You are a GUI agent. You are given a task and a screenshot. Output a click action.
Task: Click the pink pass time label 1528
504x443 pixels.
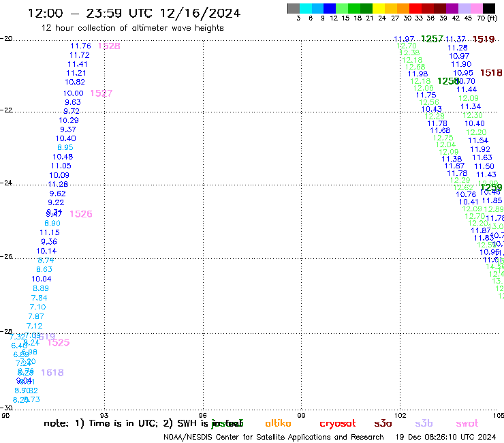(109, 46)
